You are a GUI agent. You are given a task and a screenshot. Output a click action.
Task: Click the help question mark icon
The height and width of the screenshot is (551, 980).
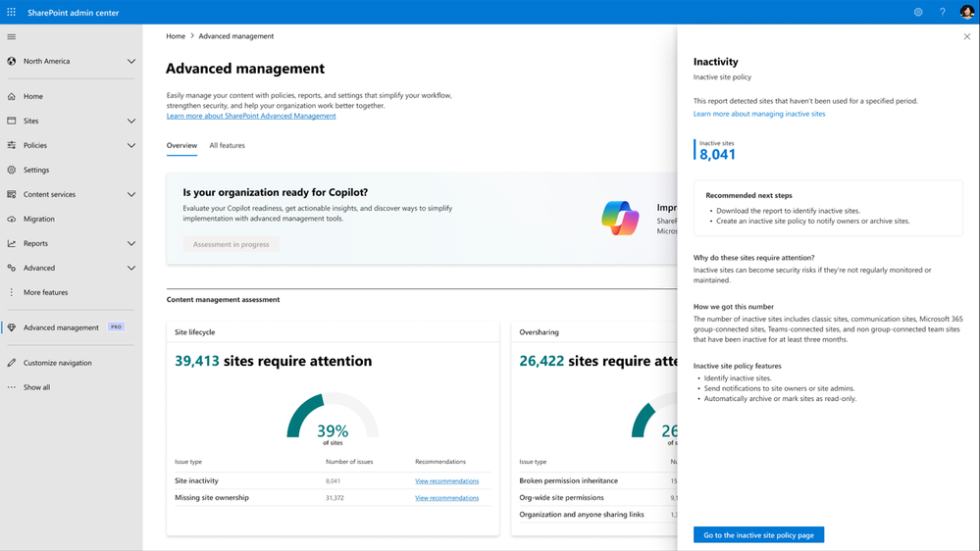coord(943,12)
